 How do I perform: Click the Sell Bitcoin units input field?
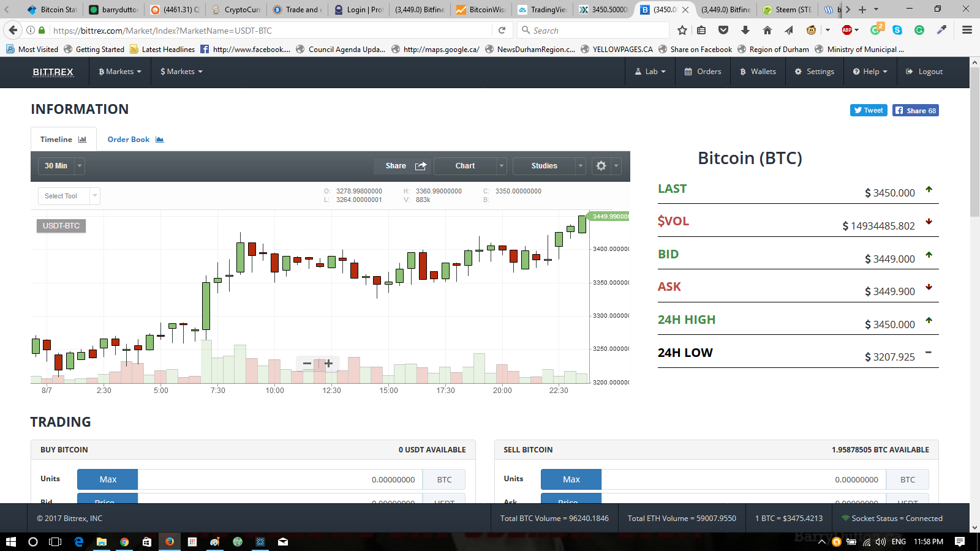744,479
